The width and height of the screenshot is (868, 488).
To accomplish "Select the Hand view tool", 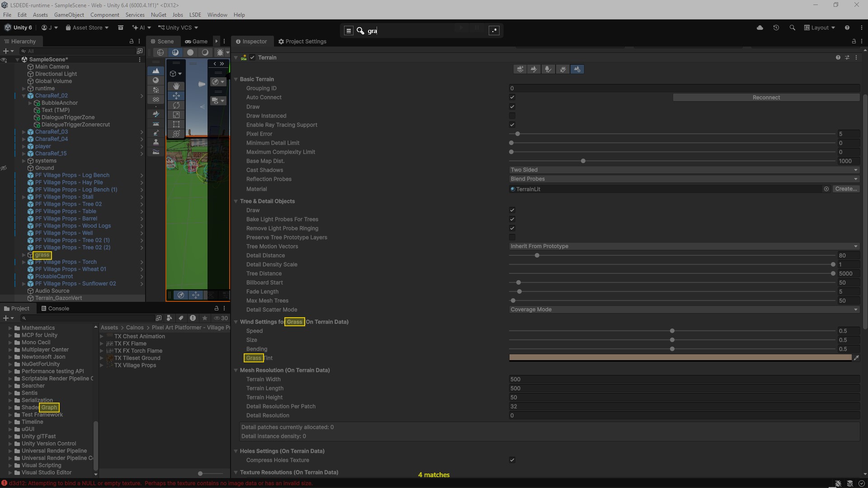I will (x=176, y=86).
